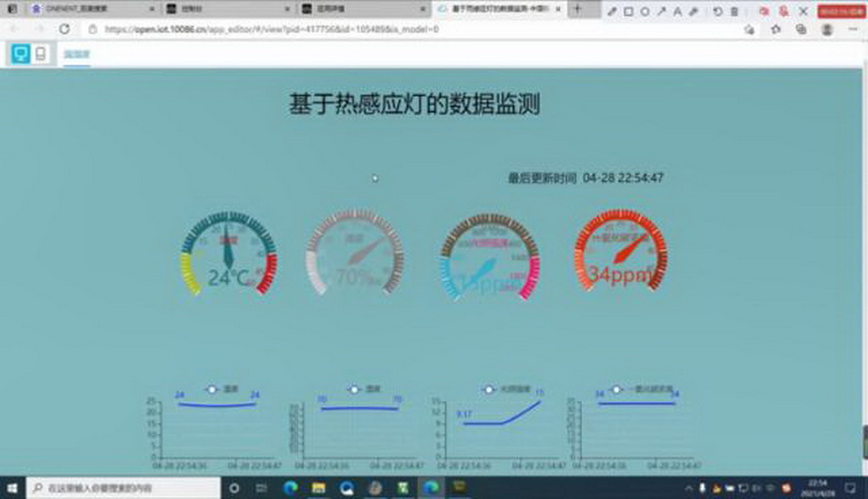The image size is (868, 499).
Task: Click the browser address bar URL
Action: click(271, 29)
